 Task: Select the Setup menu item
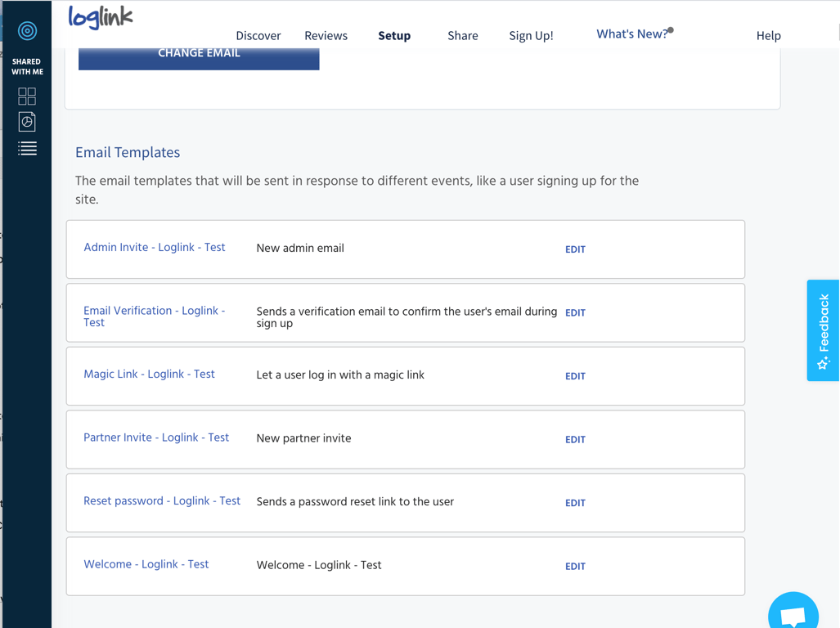[394, 36]
